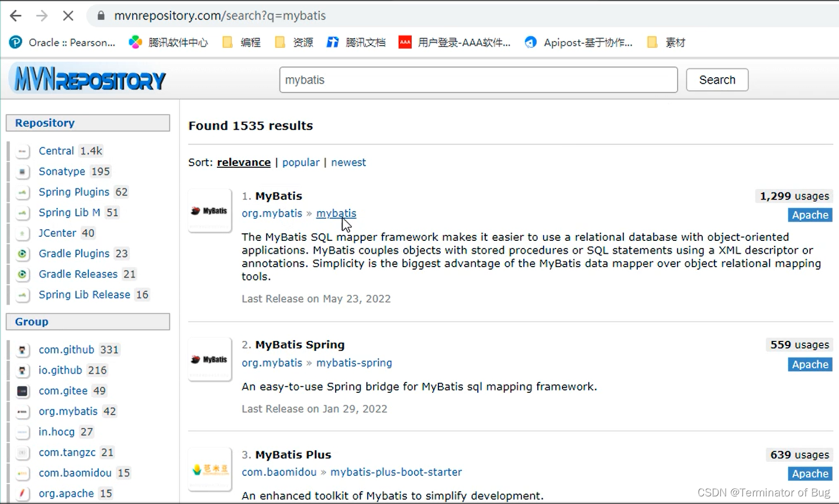The height and width of the screenshot is (504, 839).
Task: Click the Group section header
Action: click(88, 322)
